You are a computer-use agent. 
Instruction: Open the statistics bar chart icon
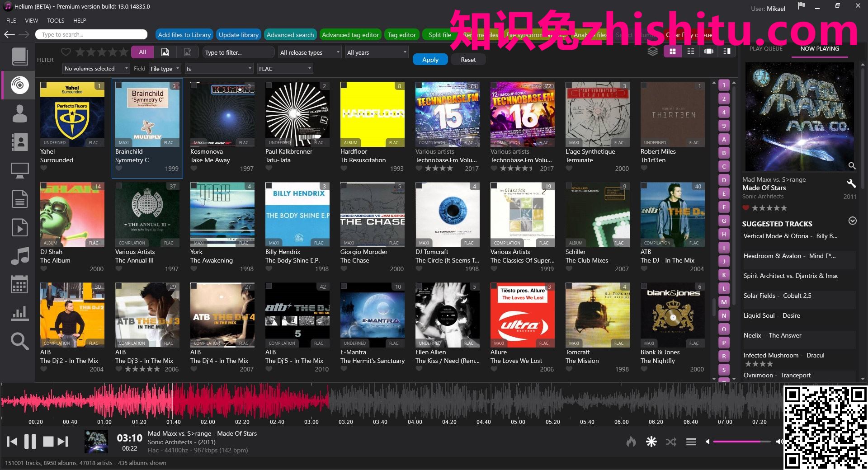coord(19,313)
